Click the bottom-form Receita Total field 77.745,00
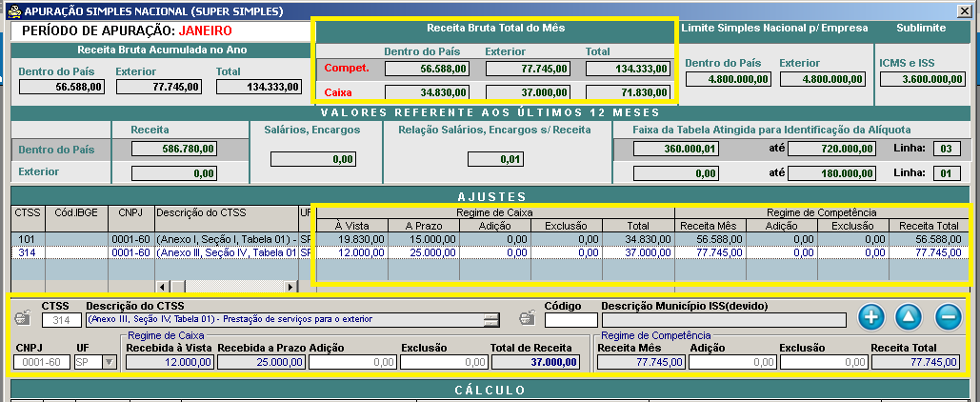 [915, 362]
